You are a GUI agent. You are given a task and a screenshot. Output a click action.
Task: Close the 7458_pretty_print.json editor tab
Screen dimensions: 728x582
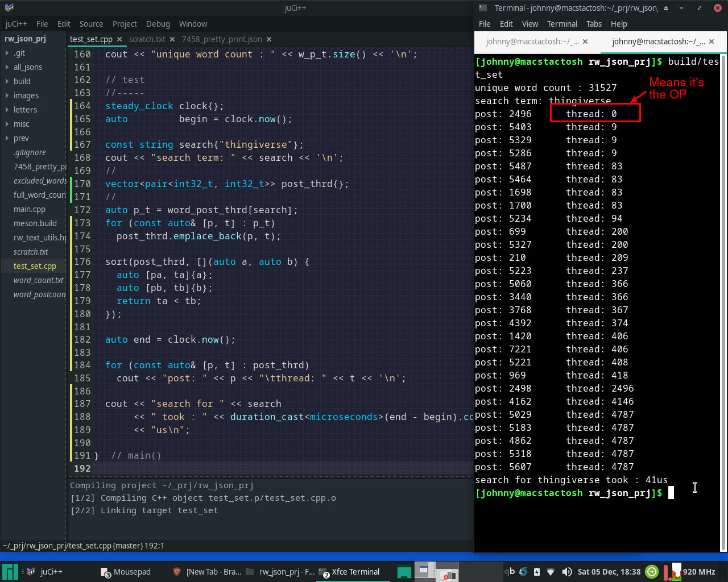(269, 39)
